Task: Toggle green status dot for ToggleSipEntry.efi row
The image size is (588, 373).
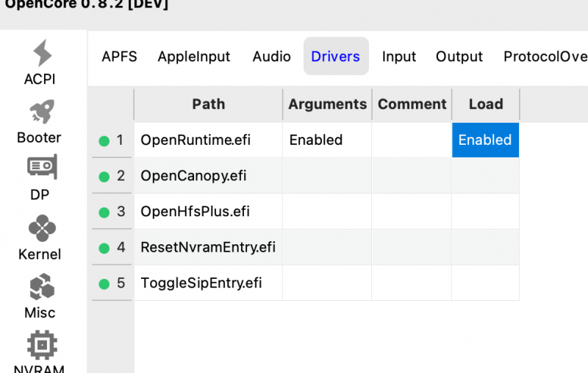Action: (x=104, y=283)
